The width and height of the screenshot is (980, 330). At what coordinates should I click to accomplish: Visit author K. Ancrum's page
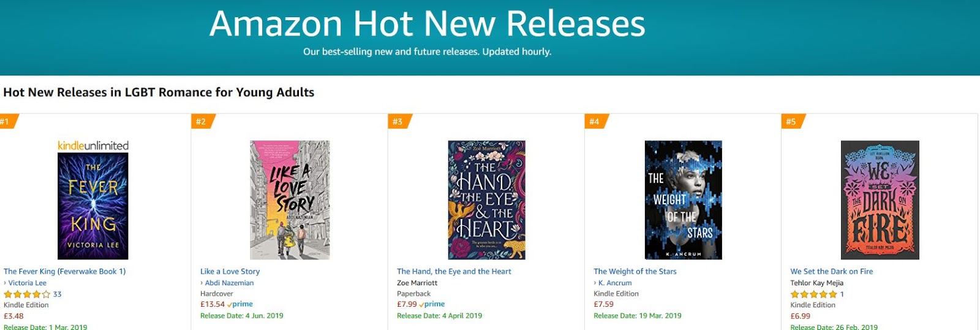(615, 283)
